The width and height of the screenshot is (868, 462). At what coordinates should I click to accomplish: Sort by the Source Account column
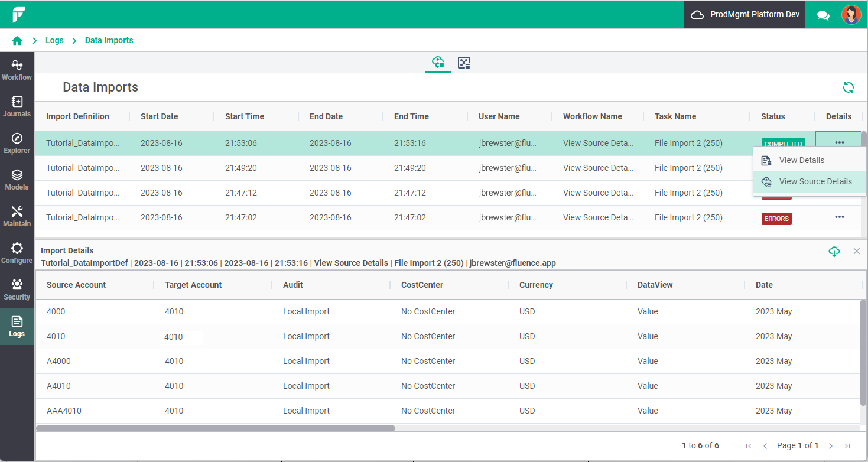[76, 285]
